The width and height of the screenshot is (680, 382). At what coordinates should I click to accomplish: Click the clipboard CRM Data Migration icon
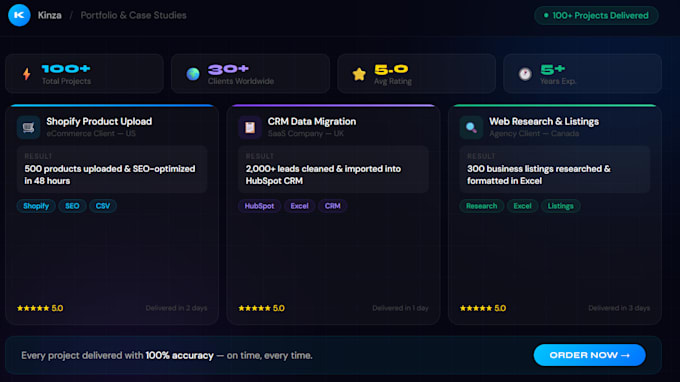pos(250,127)
